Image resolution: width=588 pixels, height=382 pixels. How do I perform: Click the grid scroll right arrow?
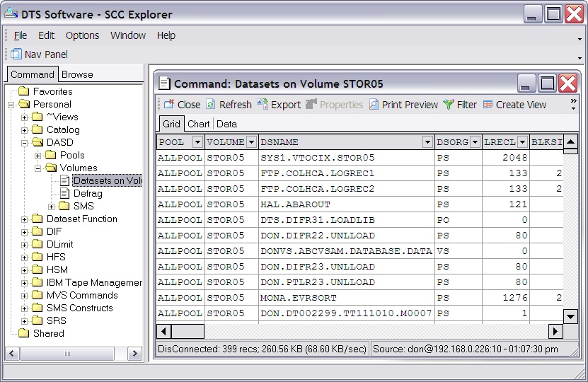pyautogui.click(x=555, y=331)
